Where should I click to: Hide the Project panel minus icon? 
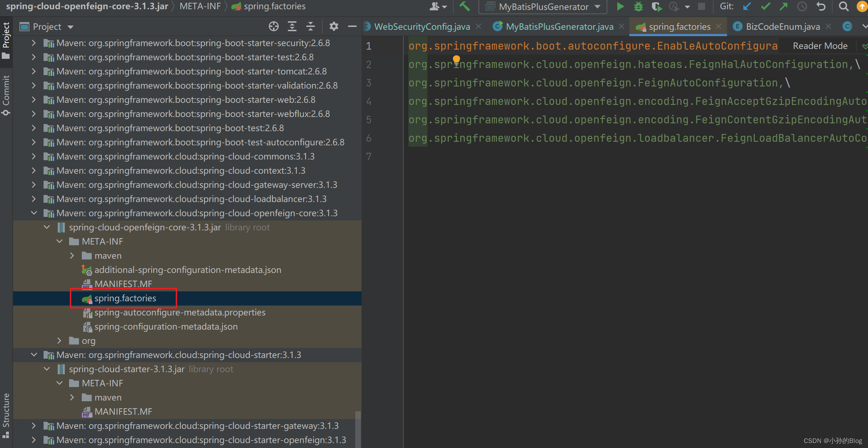click(352, 26)
